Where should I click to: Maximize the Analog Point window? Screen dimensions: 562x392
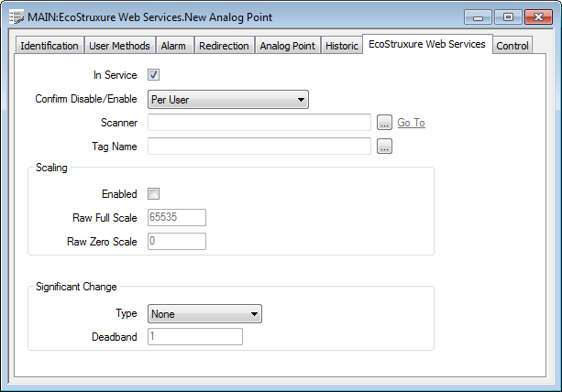click(507, 16)
